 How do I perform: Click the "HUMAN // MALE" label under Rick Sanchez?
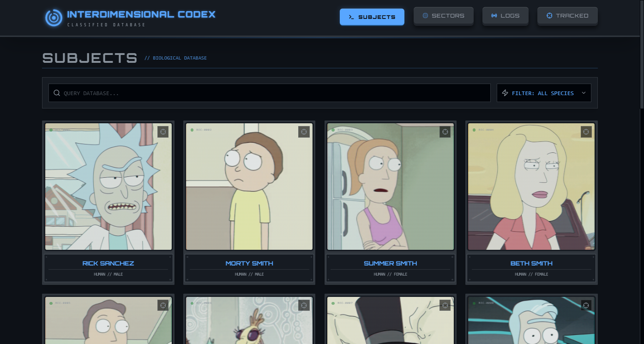[x=108, y=274]
